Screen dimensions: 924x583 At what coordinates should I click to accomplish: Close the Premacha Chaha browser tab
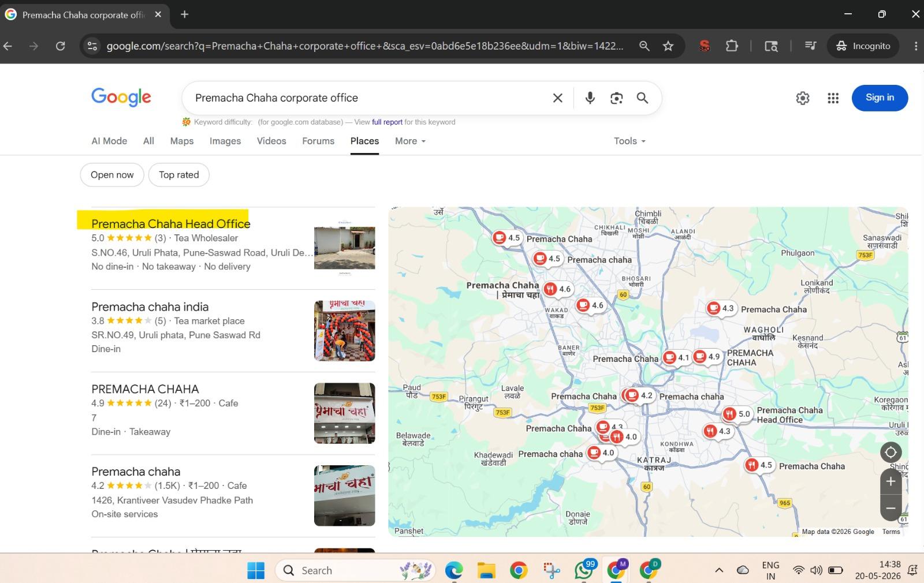pyautogui.click(x=158, y=14)
